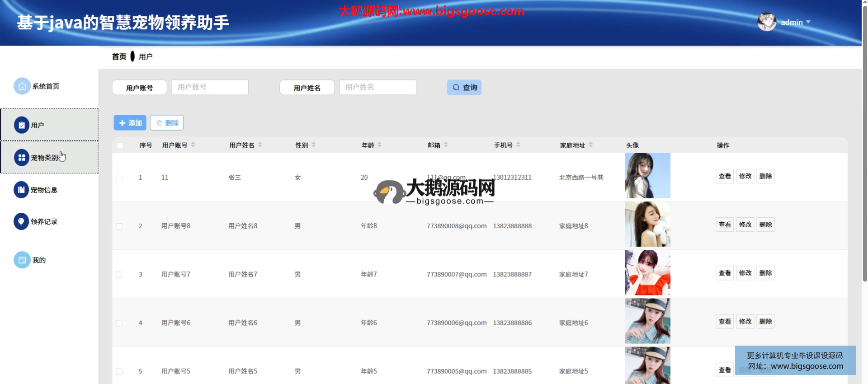Click the 用户 clipboard icon in sidebar
This screenshot has width=868, height=384.
pos(21,125)
